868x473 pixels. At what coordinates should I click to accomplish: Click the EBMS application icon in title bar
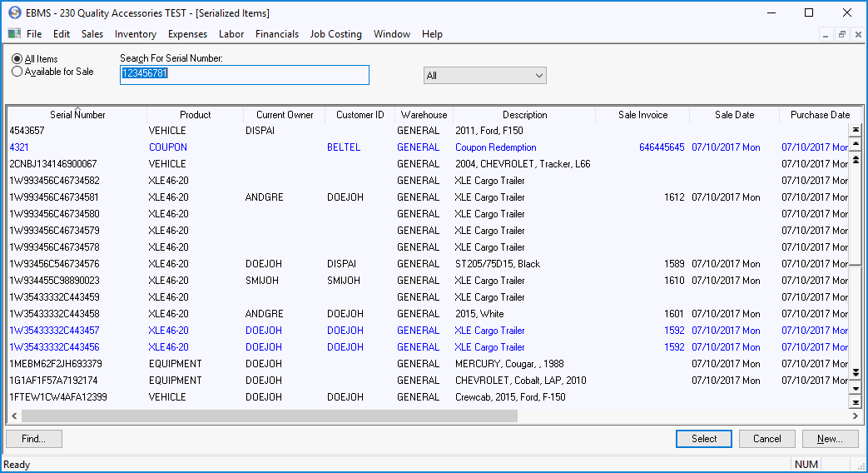tap(14, 12)
